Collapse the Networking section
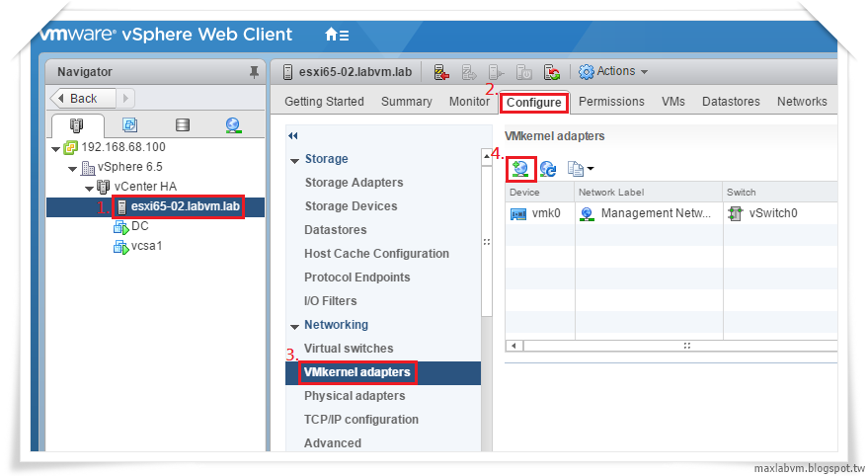The image size is (868, 476). point(294,327)
